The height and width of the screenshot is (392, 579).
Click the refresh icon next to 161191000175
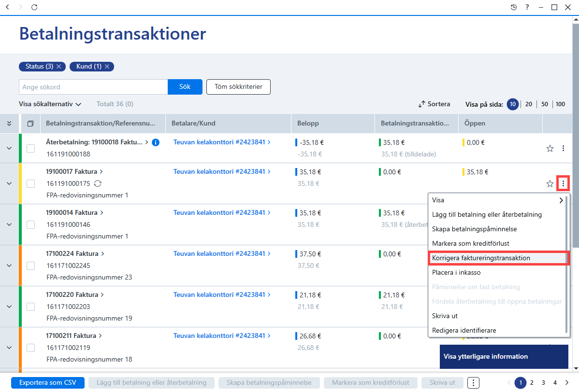pos(98,183)
